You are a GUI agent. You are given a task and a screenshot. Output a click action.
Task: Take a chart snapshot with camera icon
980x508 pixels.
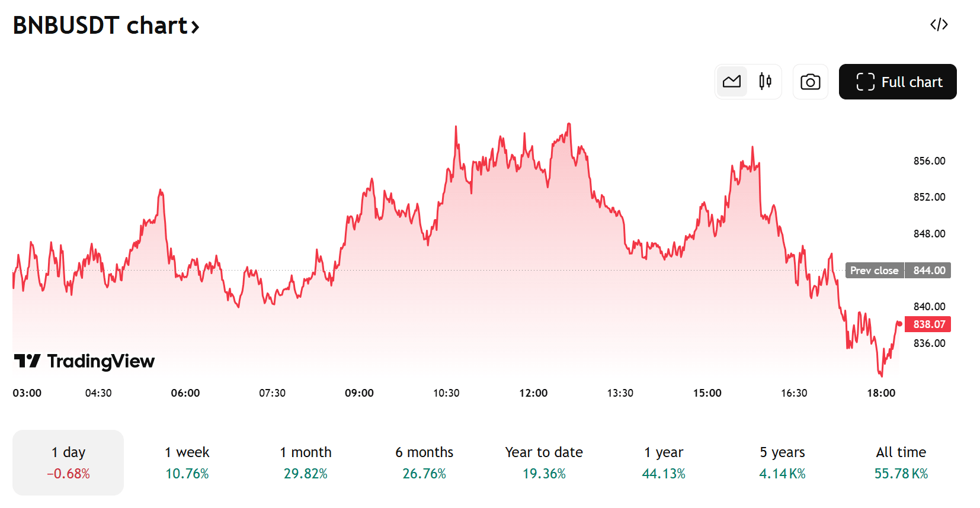coord(810,82)
